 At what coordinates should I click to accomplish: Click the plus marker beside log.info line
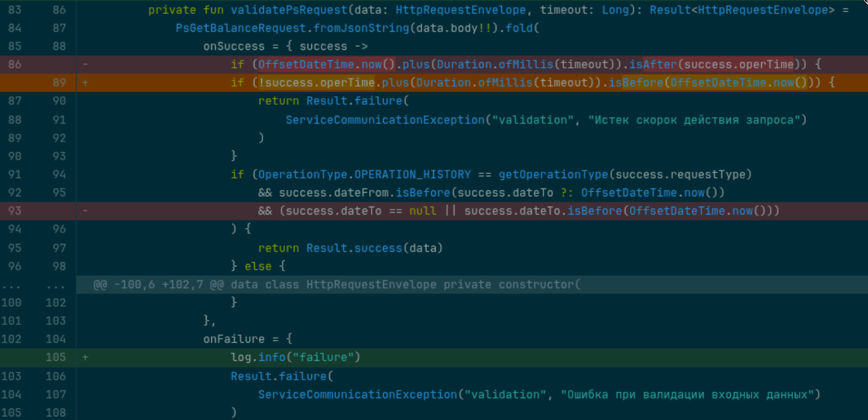(x=85, y=358)
